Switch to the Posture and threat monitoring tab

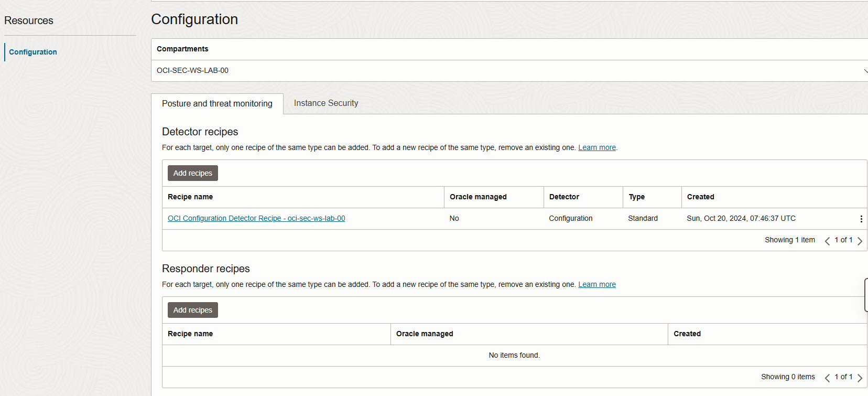tap(217, 104)
